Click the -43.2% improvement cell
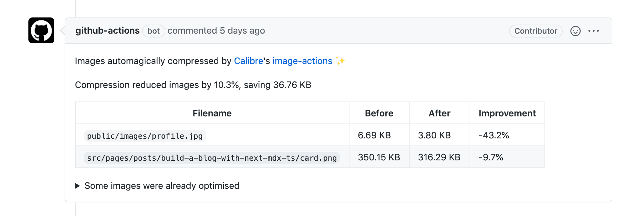 click(x=507, y=135)
